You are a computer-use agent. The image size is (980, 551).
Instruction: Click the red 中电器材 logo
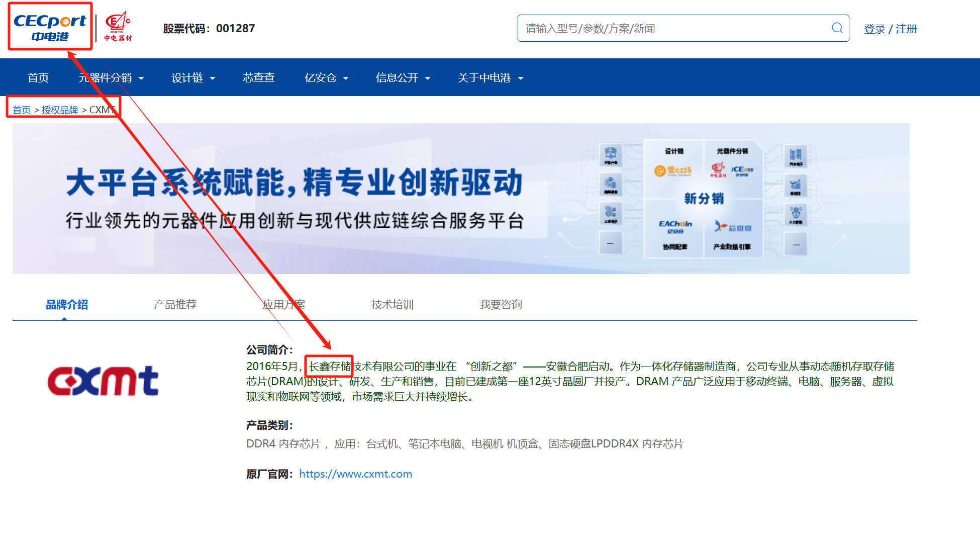tap(118, 27)
